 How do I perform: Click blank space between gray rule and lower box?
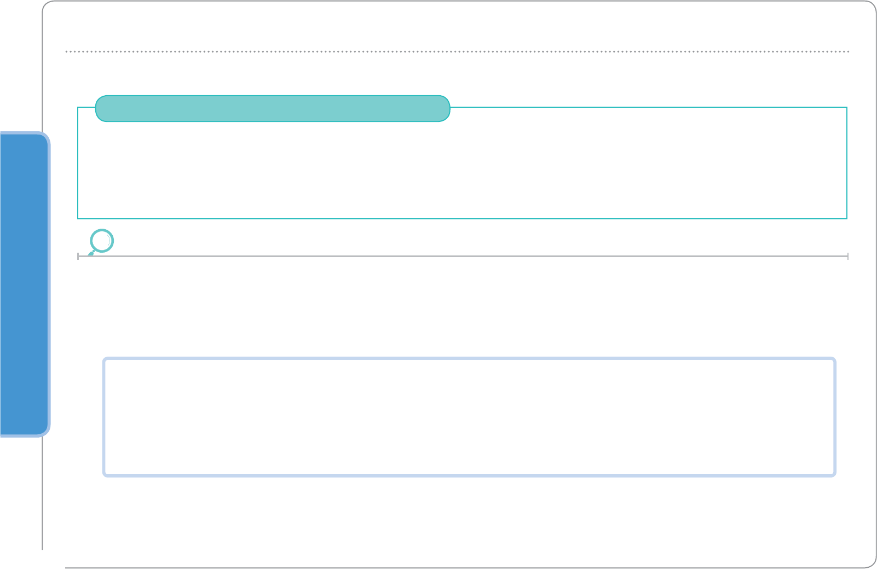click(463, 306)
